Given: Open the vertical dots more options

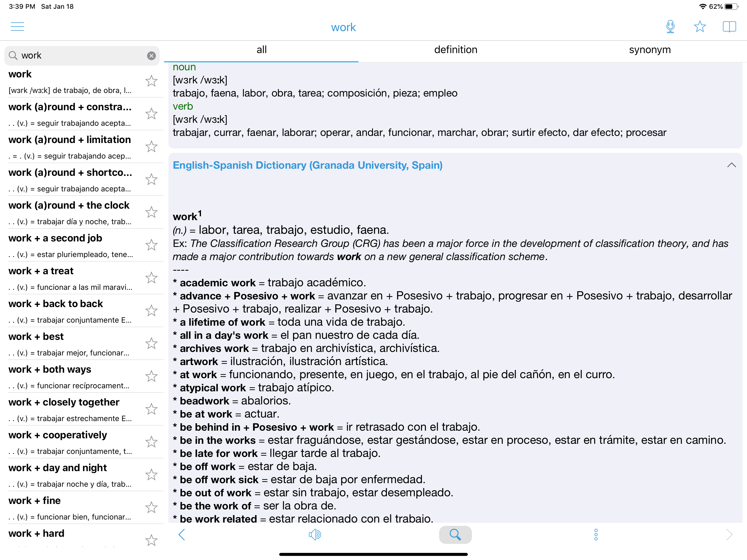Looking at the screenshot, I should pyautogui.click(x=596, y=534).
